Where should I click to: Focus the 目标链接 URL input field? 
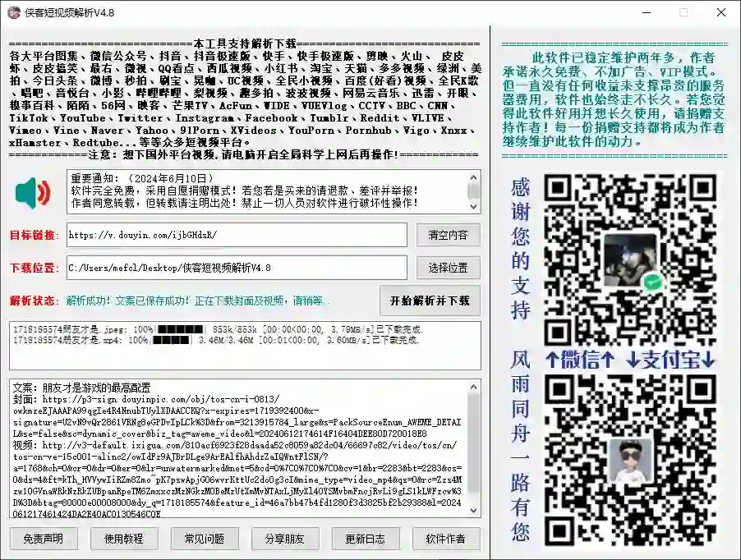pyautogui.click(x=237, y=235)
